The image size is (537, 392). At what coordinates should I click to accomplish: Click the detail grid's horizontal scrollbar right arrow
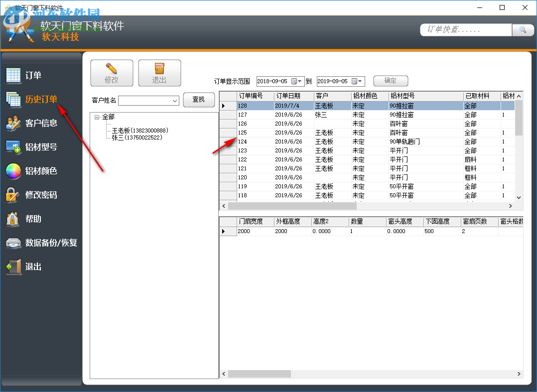coord(519,374)
